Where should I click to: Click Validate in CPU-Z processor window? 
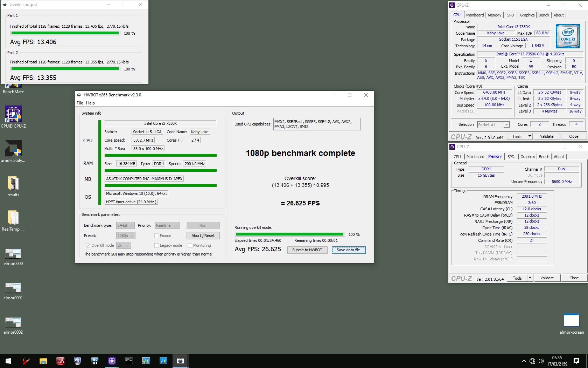(547, 136)
